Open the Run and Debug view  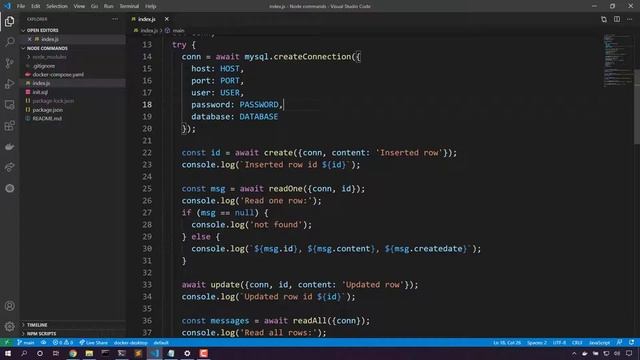10,84
